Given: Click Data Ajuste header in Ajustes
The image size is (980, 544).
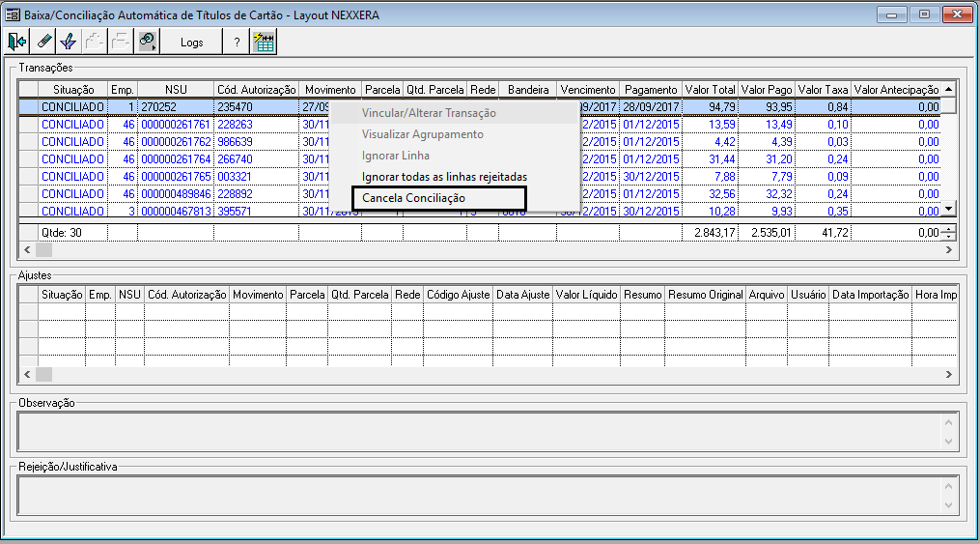Looking at the screenshot, I should click(522, 295).
